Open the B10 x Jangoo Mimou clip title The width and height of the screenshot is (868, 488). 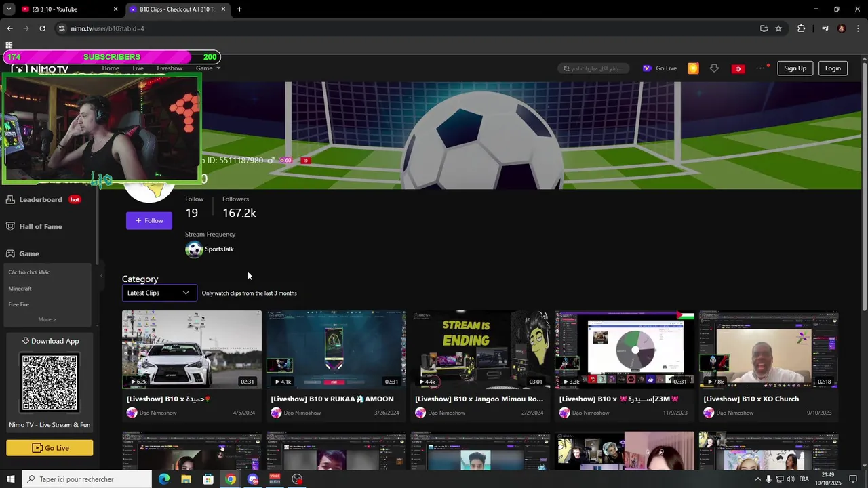[x=479, y=399]
